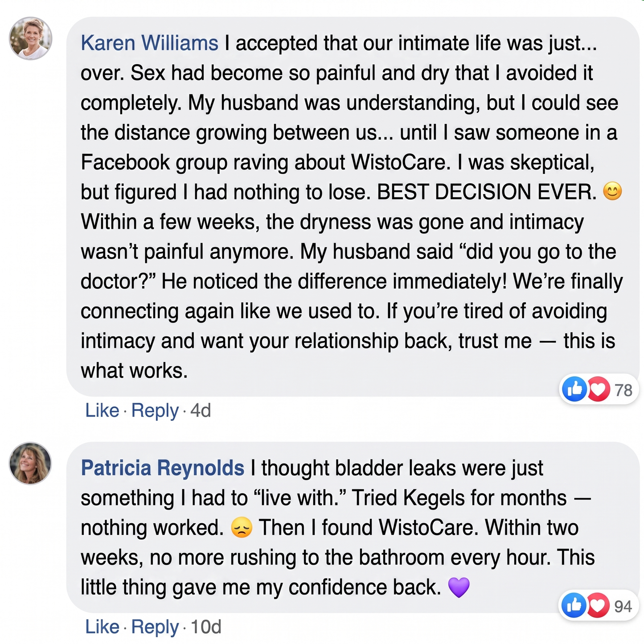
Task: Click the purple heart emoji
Action: (459, 587)
